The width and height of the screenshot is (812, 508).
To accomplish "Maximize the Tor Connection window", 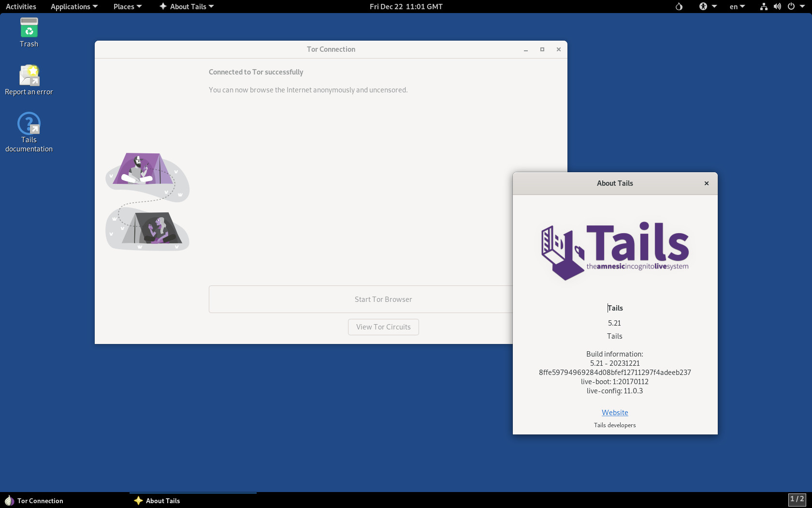I will pos(542,49).
